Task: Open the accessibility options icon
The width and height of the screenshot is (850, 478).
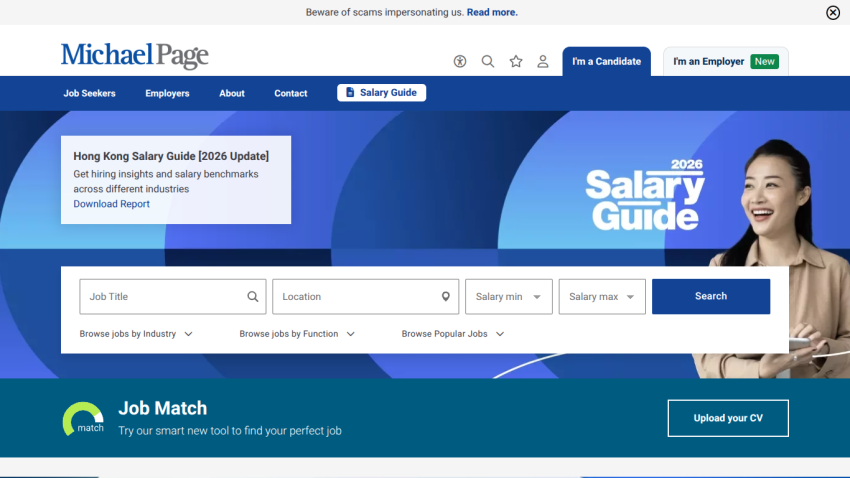Action: click(460, 61)
